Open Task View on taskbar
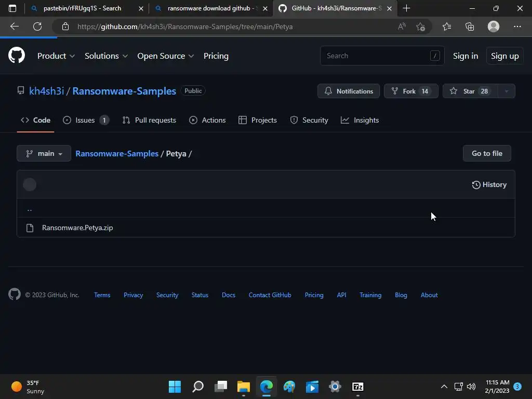This screenshot has width=532, height=399. (221, 387)
